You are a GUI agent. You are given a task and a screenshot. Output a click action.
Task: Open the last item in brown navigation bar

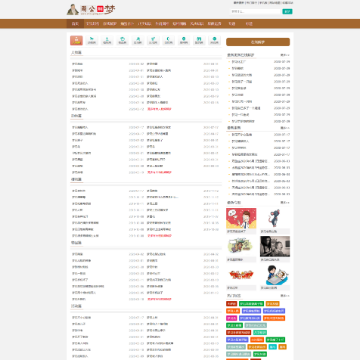tap(249, 24)
